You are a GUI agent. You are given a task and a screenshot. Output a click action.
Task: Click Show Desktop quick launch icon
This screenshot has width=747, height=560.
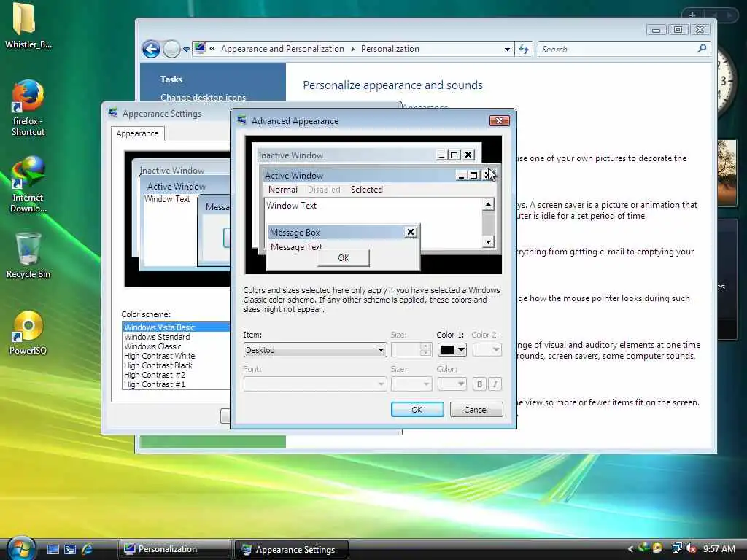[x=53, y=549]
